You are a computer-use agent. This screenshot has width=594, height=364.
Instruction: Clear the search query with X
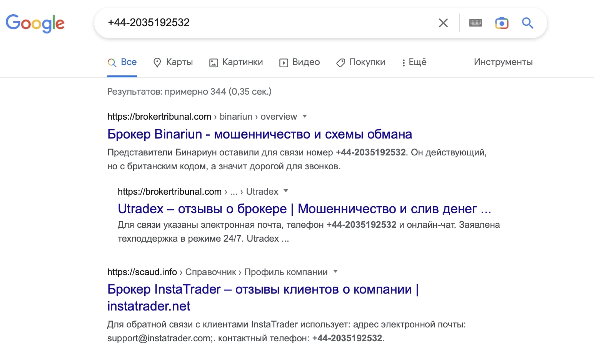(443, 23)
